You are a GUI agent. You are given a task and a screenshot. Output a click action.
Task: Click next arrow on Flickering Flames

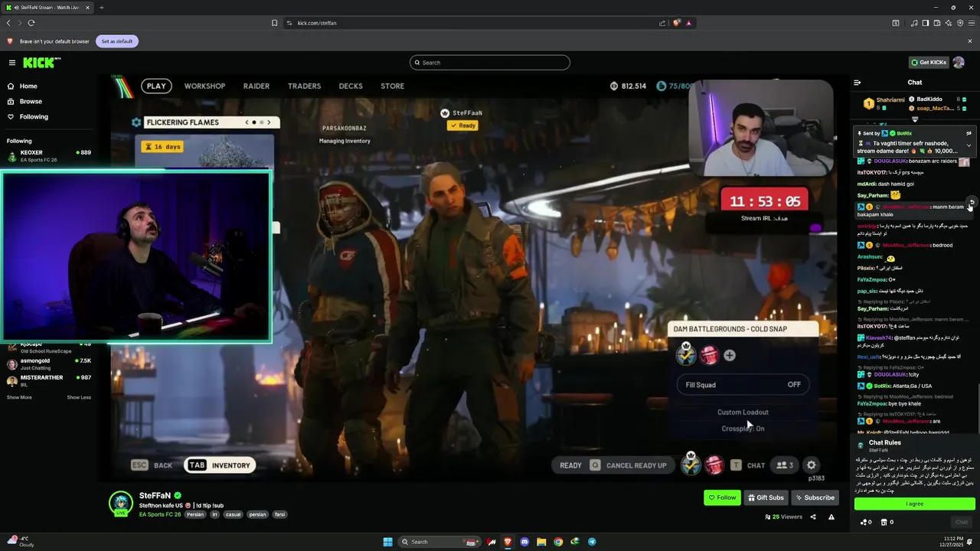click(x=269, y=122)
